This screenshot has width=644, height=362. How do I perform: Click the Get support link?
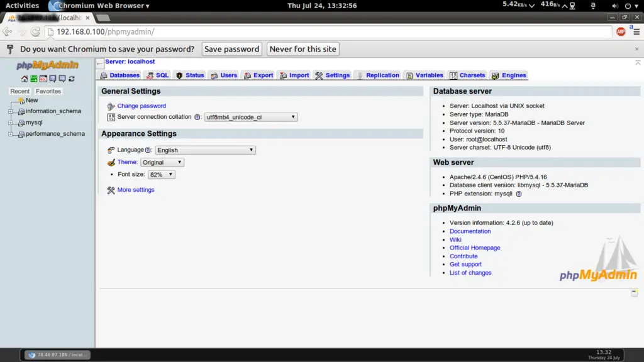[x=466, y=265]
